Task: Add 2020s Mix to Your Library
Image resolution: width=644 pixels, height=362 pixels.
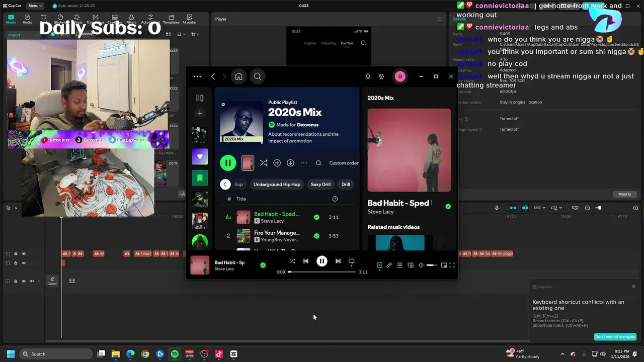Action: click(277, 163)
